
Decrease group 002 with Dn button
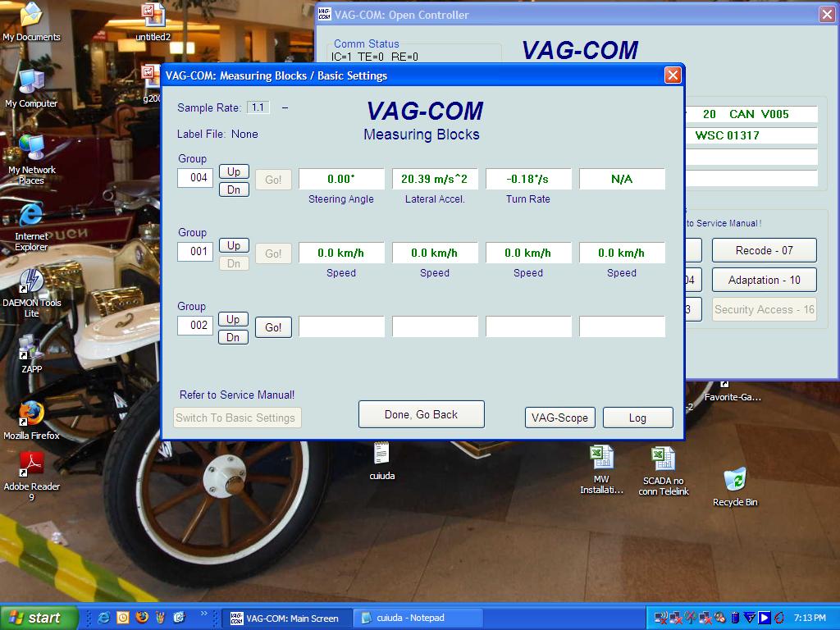233,337
